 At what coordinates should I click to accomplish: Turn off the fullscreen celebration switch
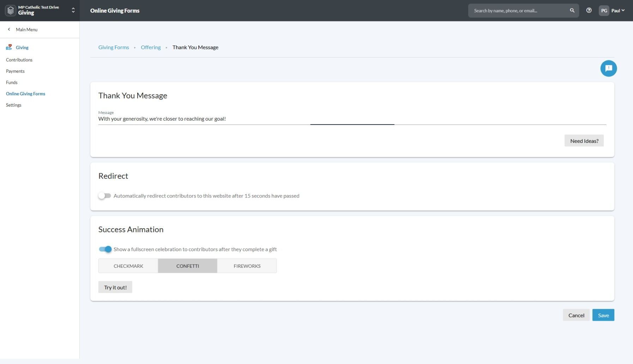click(105, 249)
